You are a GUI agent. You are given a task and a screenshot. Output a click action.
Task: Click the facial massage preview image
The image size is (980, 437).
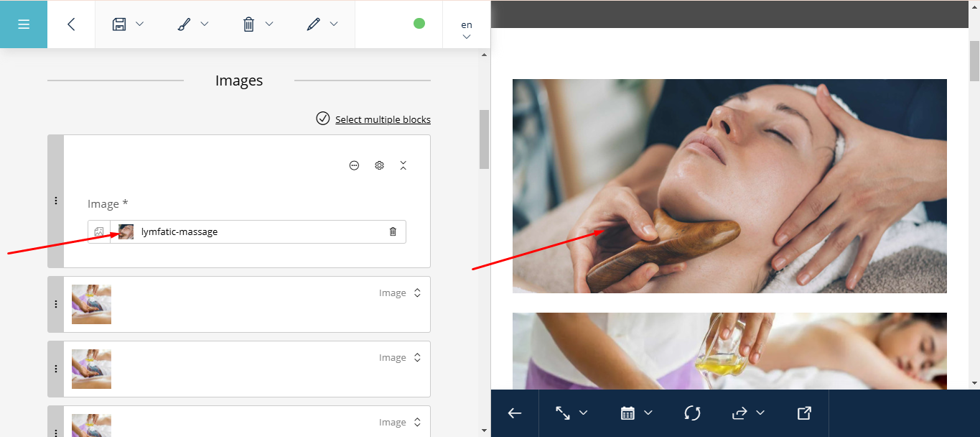coord(729,186)
